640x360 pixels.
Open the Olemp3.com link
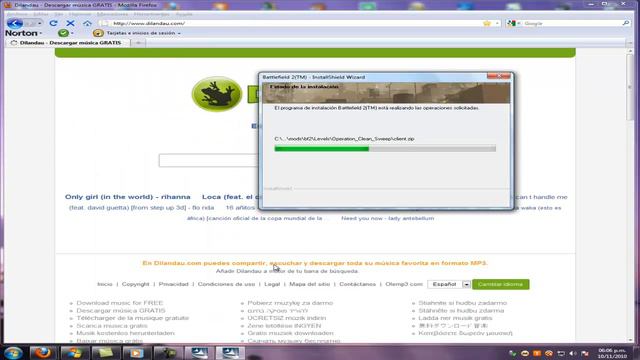pos(404,284)
